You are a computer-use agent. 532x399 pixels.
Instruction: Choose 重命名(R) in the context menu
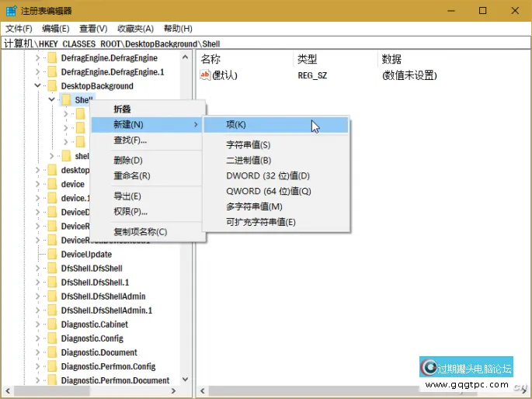[148, 176]
